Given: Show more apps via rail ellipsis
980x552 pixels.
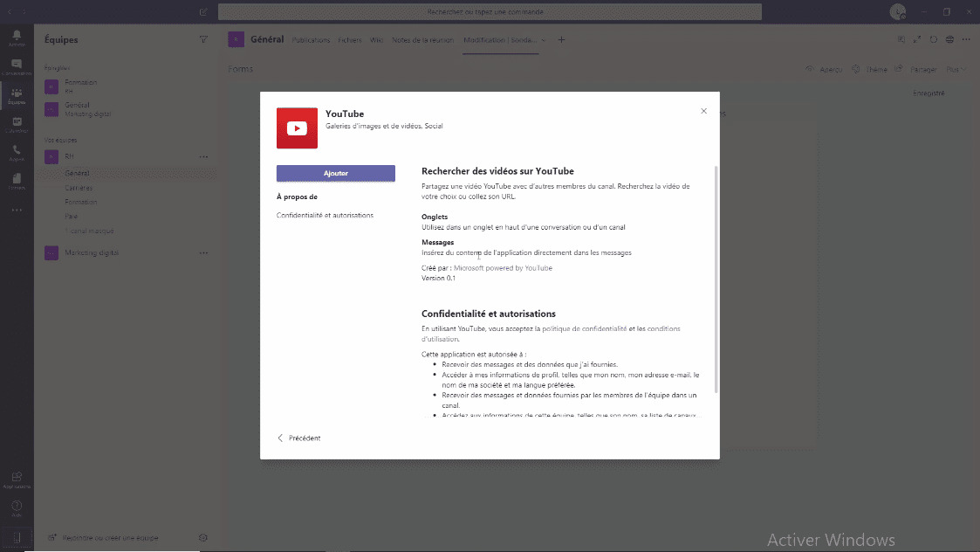Looking at the screenshot, I should (x=17, y=210).
